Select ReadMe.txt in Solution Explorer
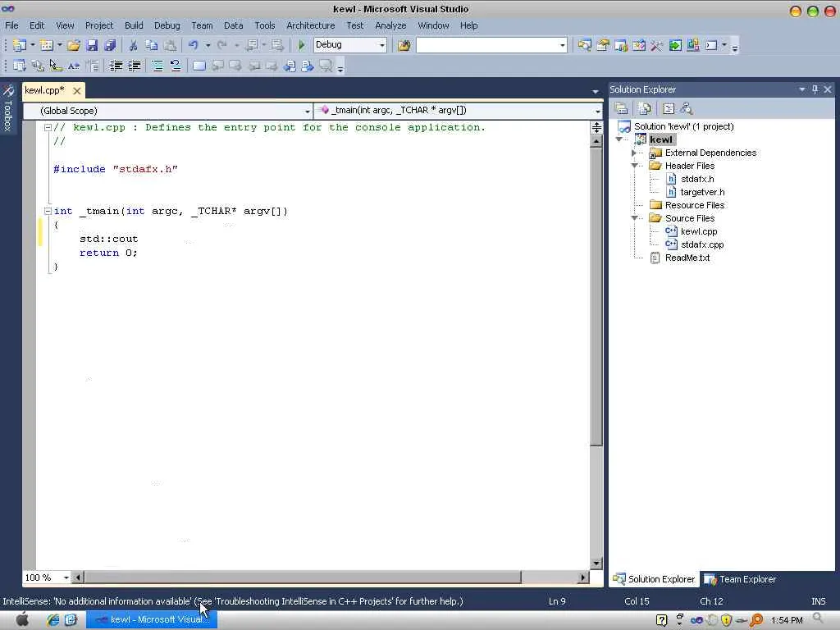840x630 pixels. click(x=687, y=258)
